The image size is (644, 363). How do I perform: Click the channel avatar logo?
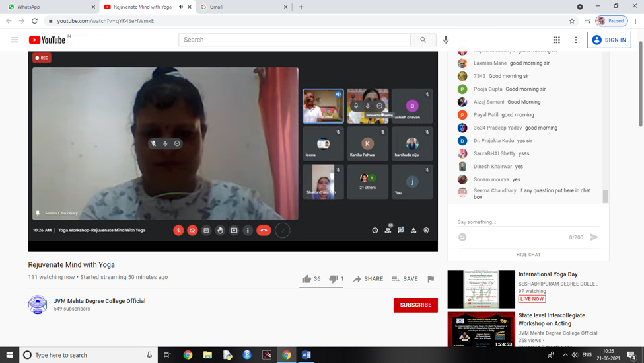tap(38, 305)
